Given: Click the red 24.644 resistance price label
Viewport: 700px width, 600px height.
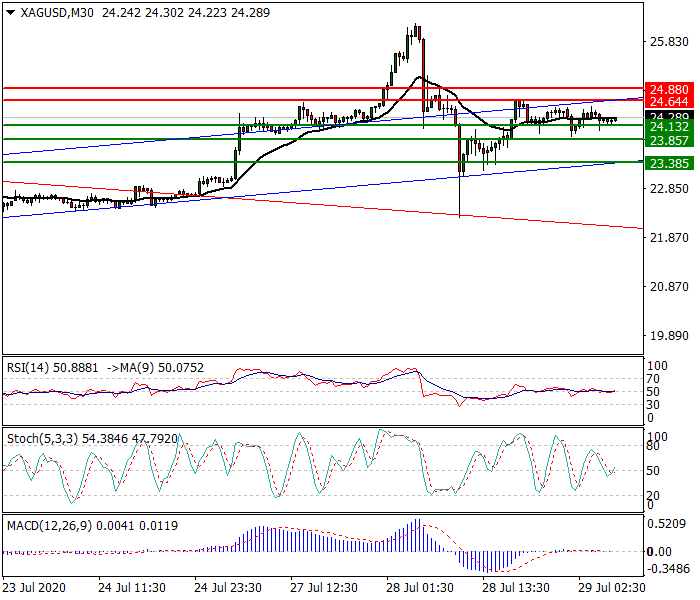Looking at the screenshot, I should click(669, 102).
